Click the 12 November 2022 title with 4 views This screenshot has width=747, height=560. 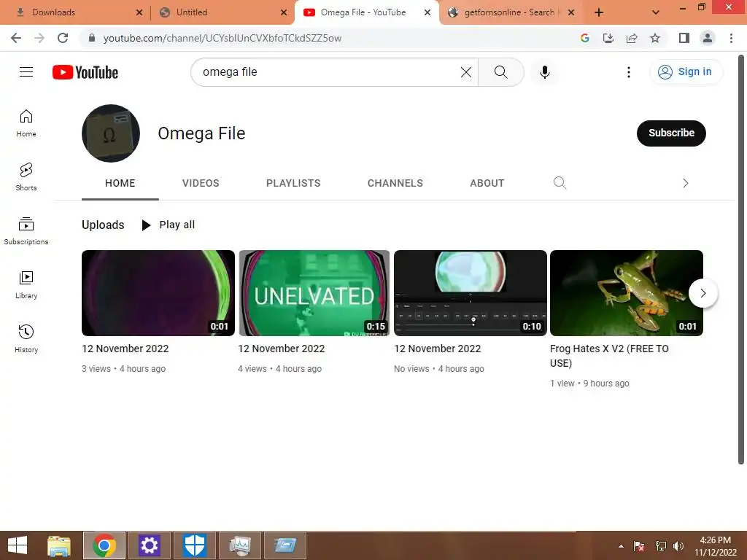(281, 349)
